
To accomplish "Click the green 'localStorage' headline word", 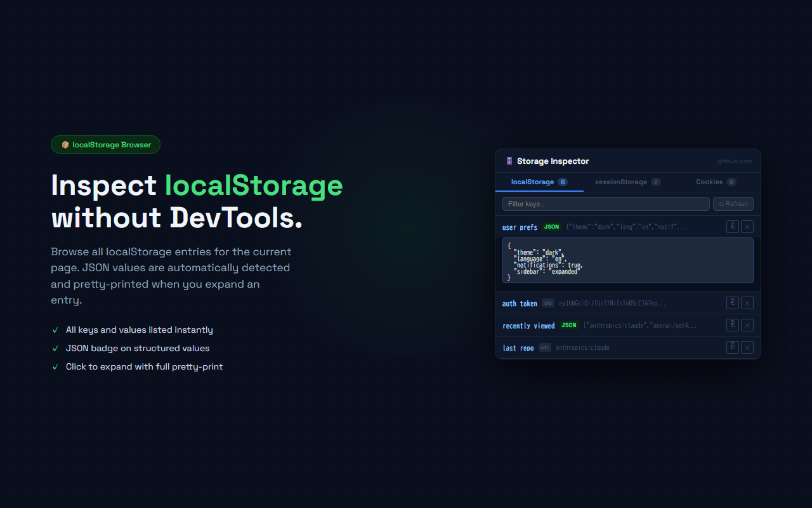I will [254, 185].
